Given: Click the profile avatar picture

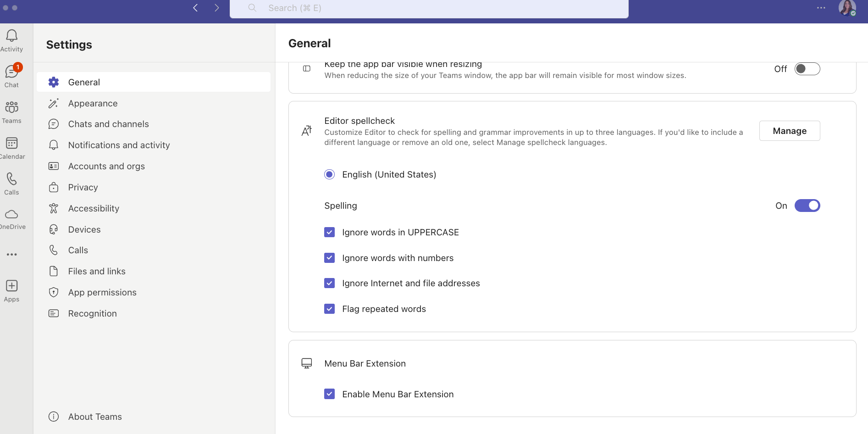Looking at the screenshot, I should click(847, 8).
